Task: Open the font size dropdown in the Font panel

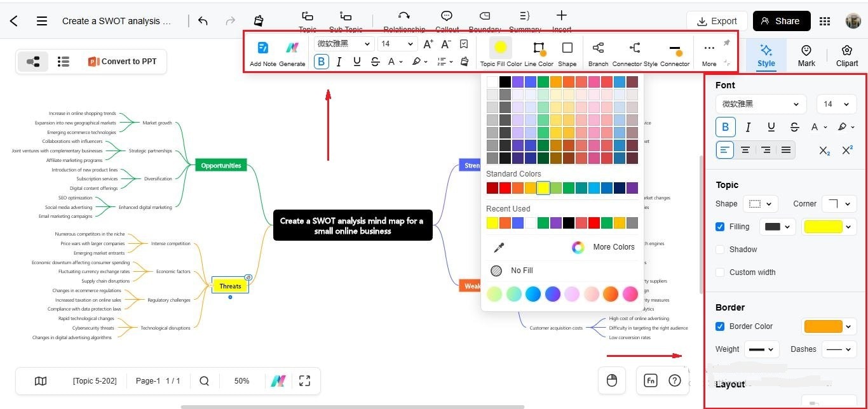Action: pyautogui.click(x=836, y=104)
